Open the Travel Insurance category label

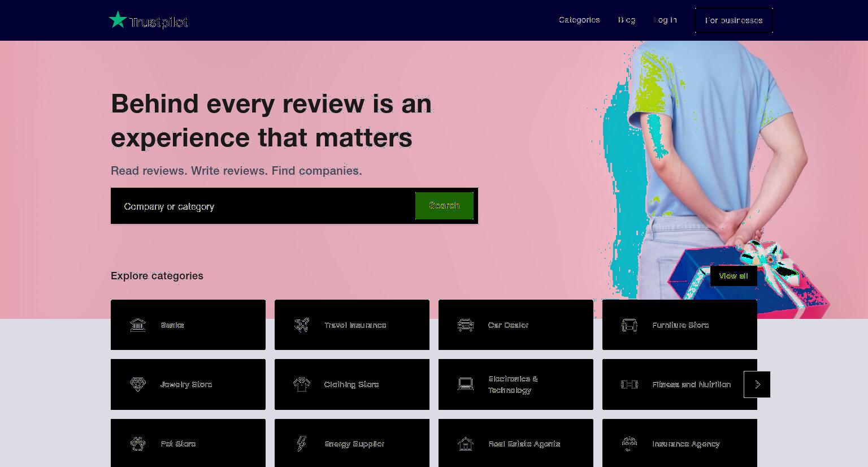[355, 325]
